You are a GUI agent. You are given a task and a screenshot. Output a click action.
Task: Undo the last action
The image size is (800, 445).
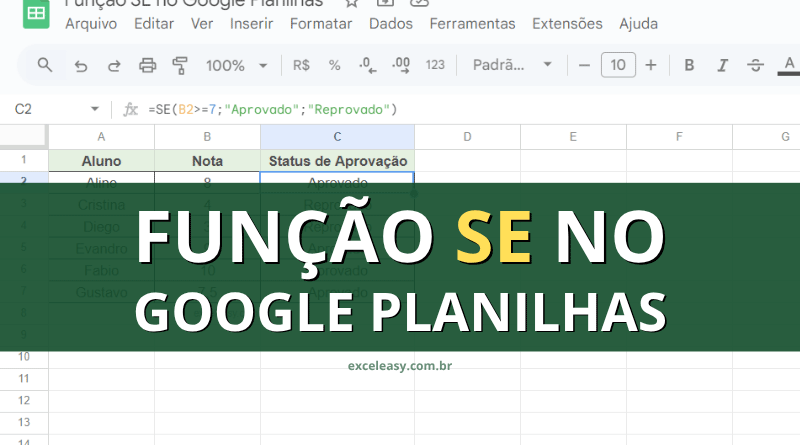pos(81,65)
